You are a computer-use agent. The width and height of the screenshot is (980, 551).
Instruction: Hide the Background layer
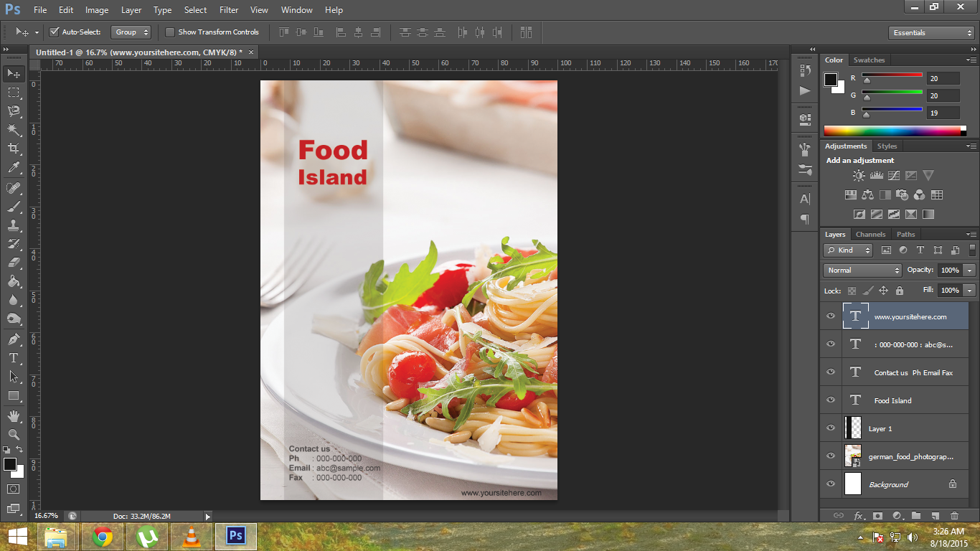[830, 484]
